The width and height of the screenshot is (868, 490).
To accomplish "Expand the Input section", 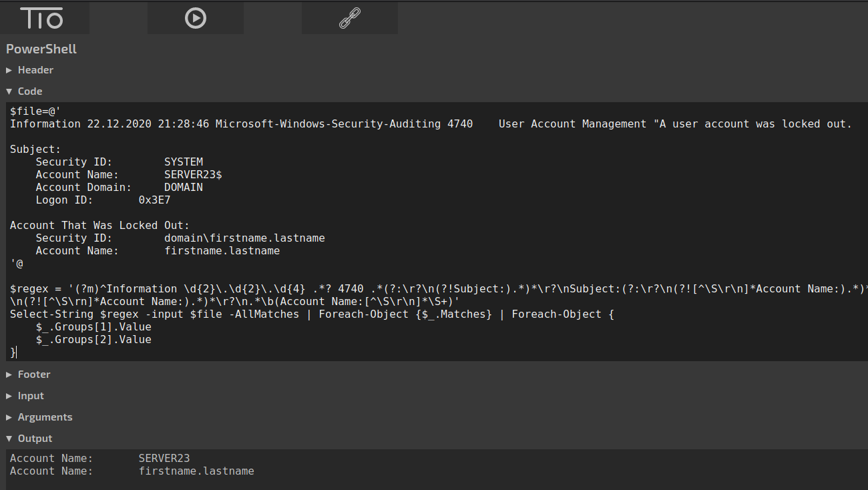I will tap(30, 396).
